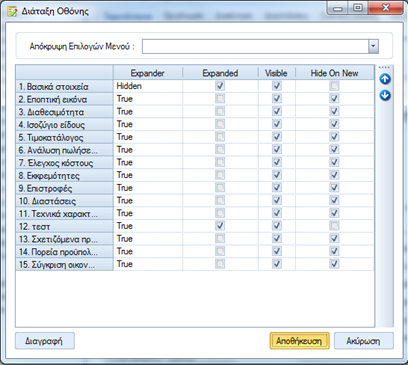Select row header 10. Διαστάσεις
The width and height of the screenshot is (408, 365).
tap(64, 201)
